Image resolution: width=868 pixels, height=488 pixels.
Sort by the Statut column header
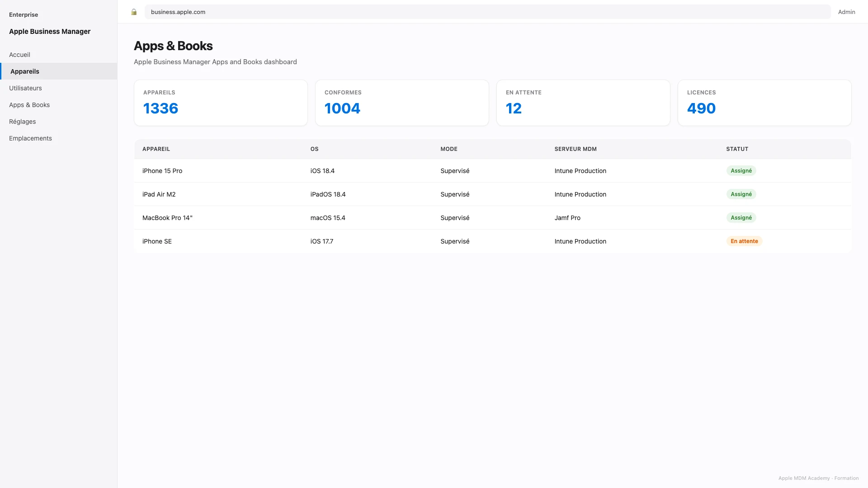pos(737,149)
